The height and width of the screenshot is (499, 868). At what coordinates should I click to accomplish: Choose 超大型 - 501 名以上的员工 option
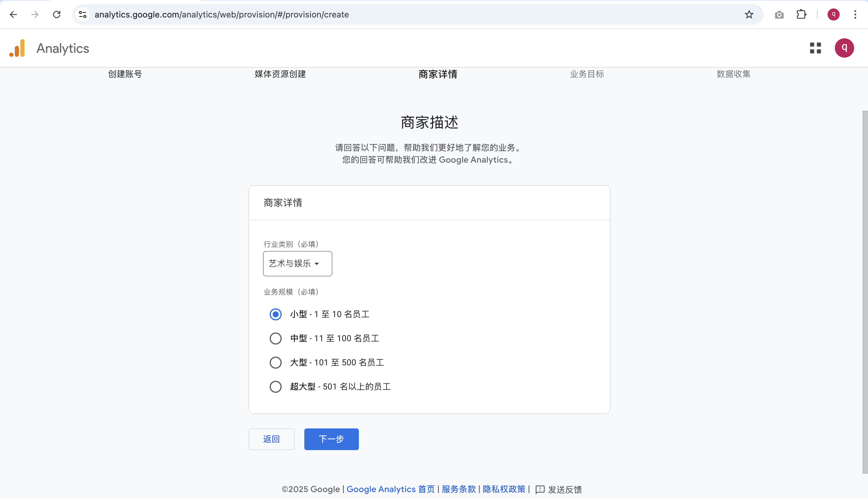275,386
